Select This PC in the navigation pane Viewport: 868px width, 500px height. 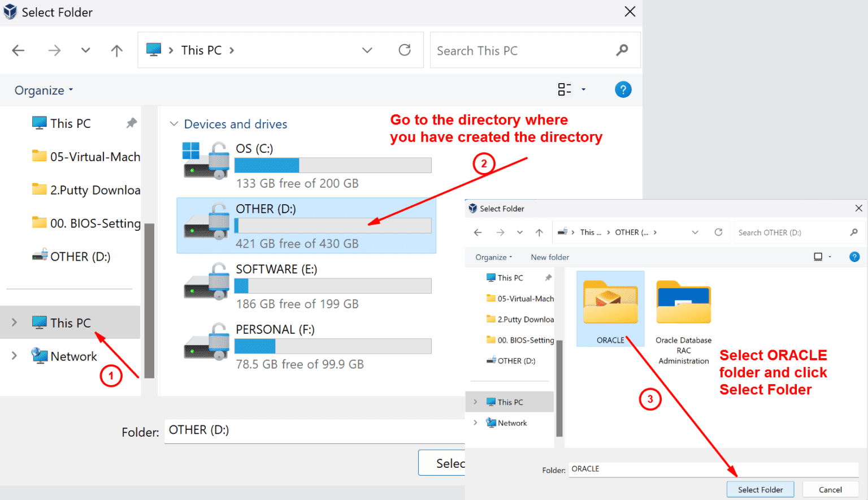(x=71, y=322)
